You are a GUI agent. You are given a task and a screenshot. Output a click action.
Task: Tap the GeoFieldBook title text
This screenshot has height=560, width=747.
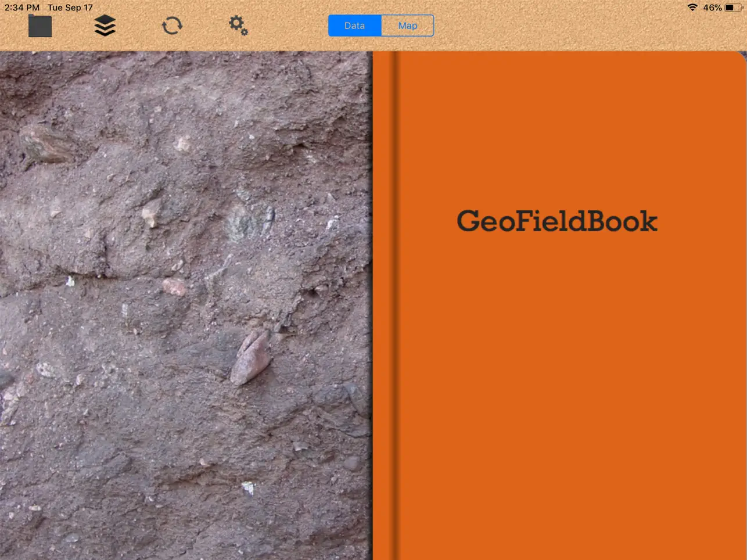click(557, 221)
